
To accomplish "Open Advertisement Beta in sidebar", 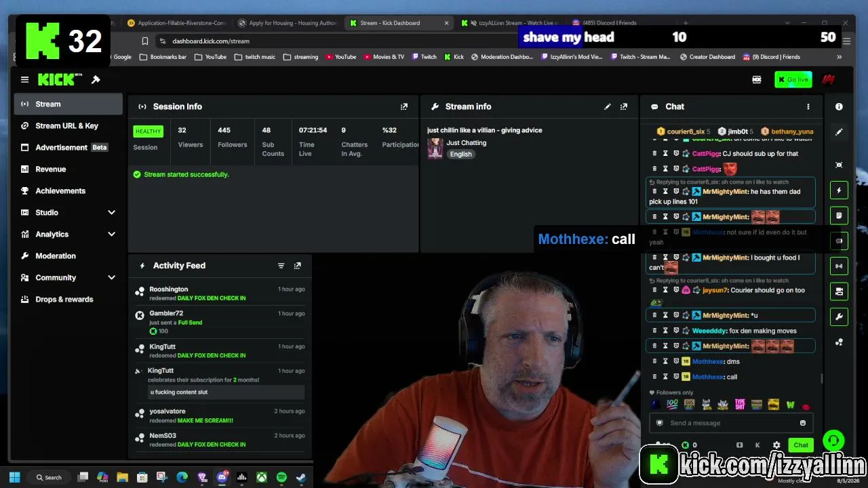I will click(68, 147).
